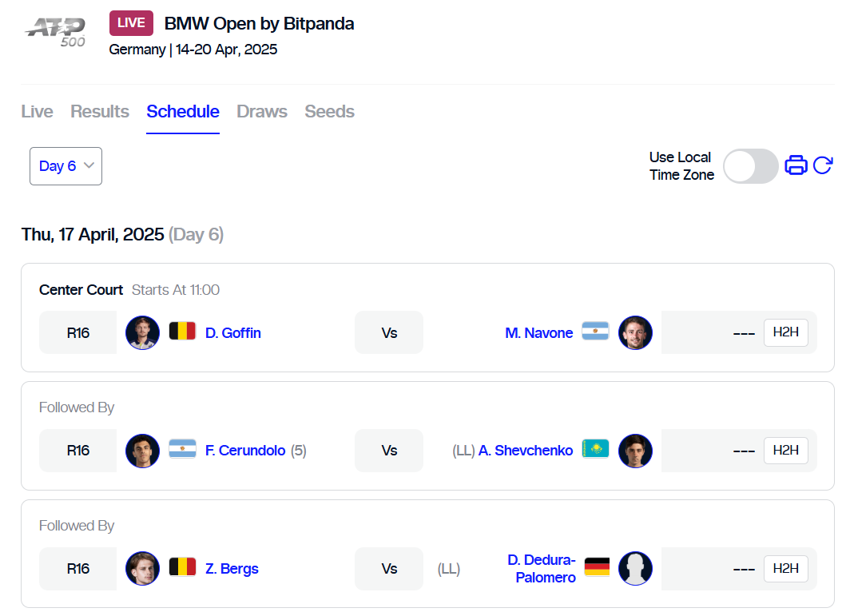Click the refresh schedule icon

[823, 165]
